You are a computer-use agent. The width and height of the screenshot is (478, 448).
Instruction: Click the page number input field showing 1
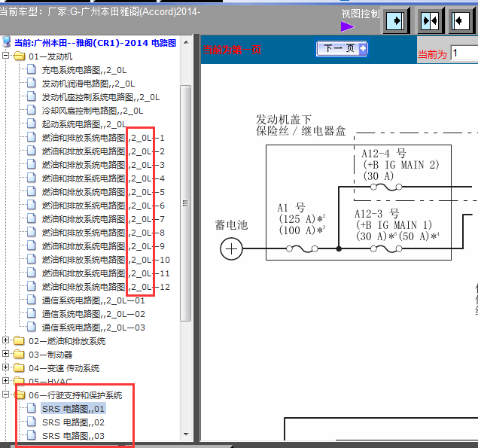click(x=464, y=53)
